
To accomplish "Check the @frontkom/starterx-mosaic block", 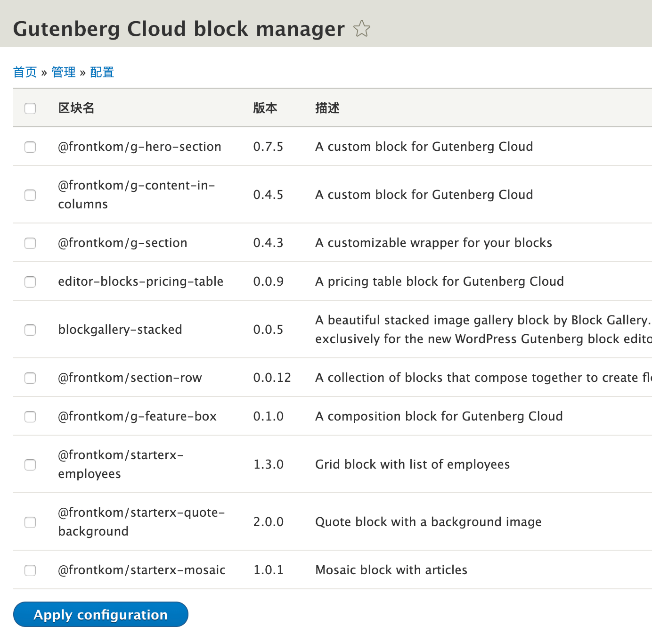I will tap(30, 570).
